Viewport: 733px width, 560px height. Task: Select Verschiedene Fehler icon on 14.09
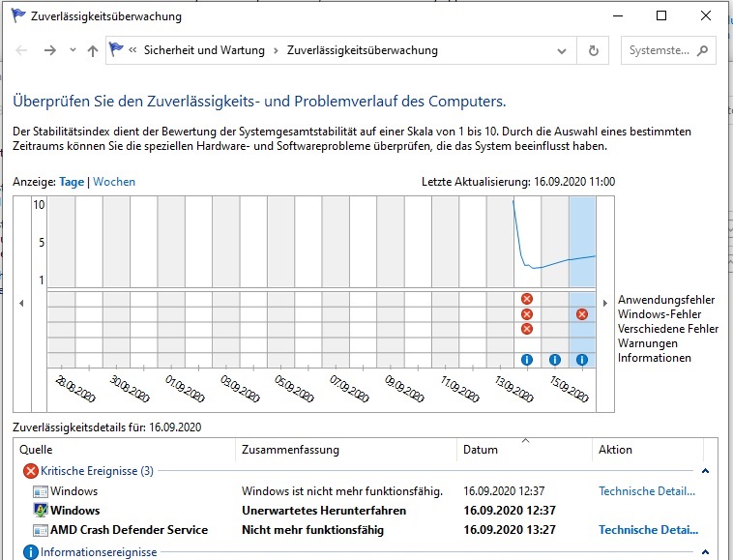(527, 329)
